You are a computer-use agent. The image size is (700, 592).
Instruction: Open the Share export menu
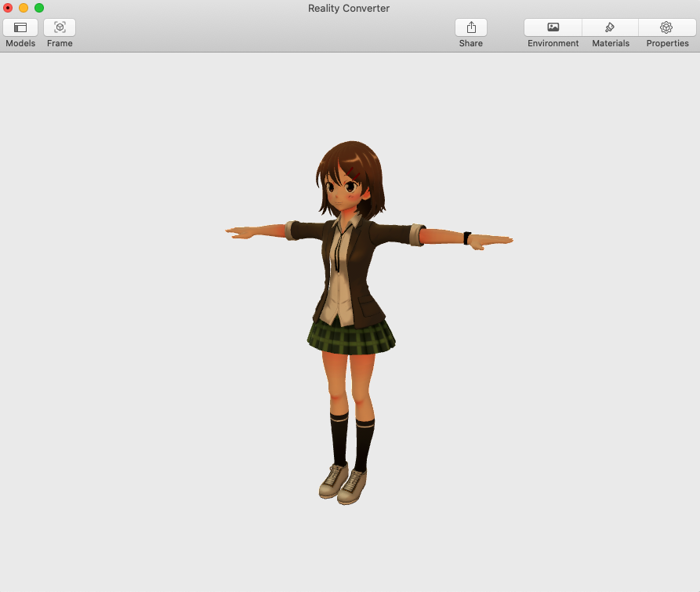click(x=471, y=27)
